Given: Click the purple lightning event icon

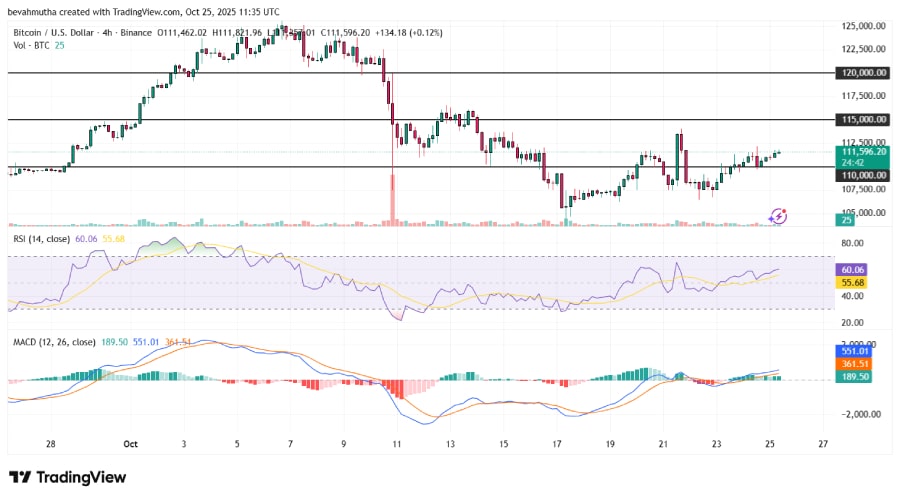Looking at the screenshot, I should tap(777, 215).
